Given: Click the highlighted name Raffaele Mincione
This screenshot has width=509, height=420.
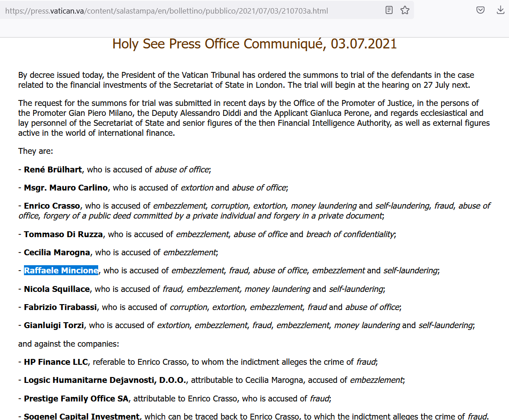Looking at the screenshot, I should point(61,271).
